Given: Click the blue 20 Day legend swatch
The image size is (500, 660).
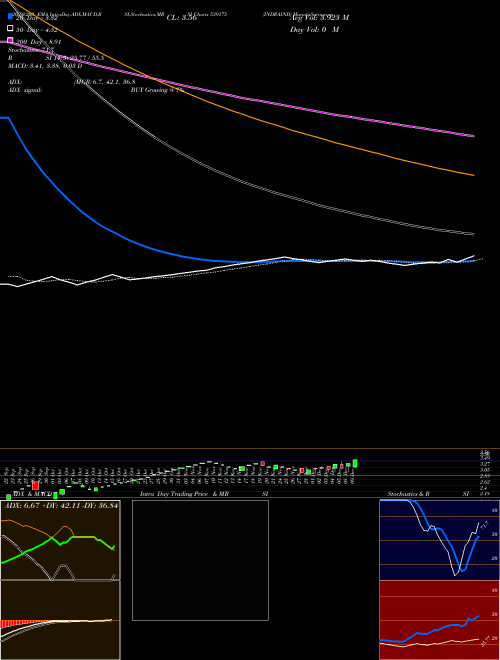Looking at the screenshot, I should (x=10, y=16).
